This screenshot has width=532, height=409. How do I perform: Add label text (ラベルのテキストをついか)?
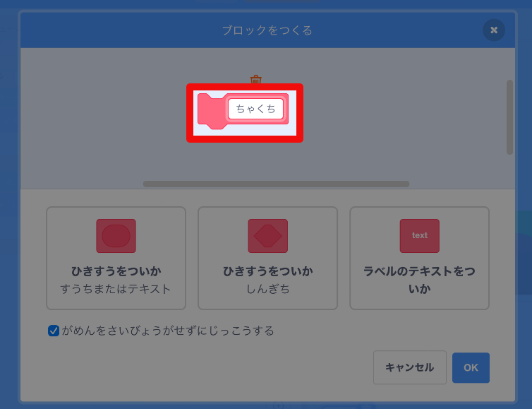pos(419,258)
